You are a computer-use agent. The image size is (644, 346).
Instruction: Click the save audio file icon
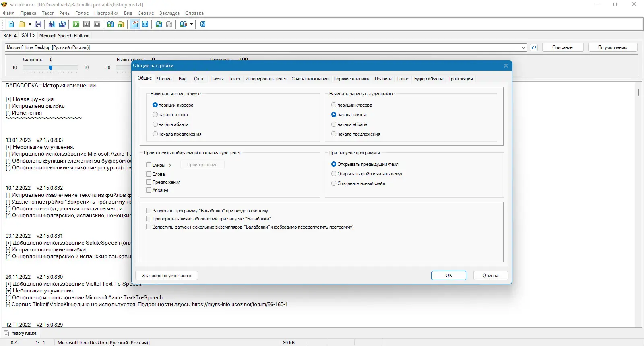point(52,24)
